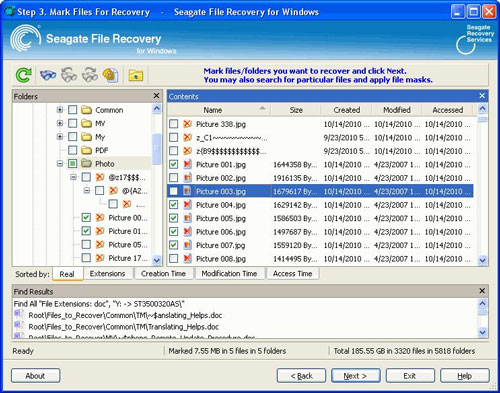Select the Modification Time tab
Screen dimensions: 500x393
pos(229,274)
